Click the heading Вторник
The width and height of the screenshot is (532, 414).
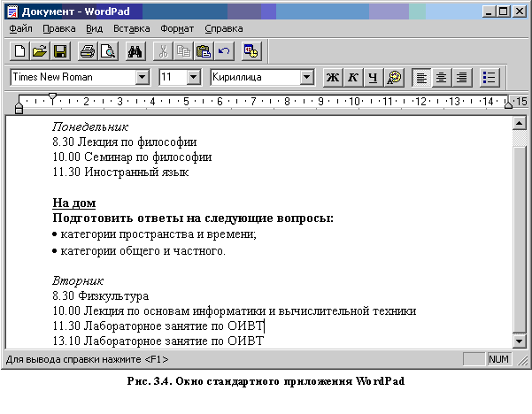click(78, 281)
